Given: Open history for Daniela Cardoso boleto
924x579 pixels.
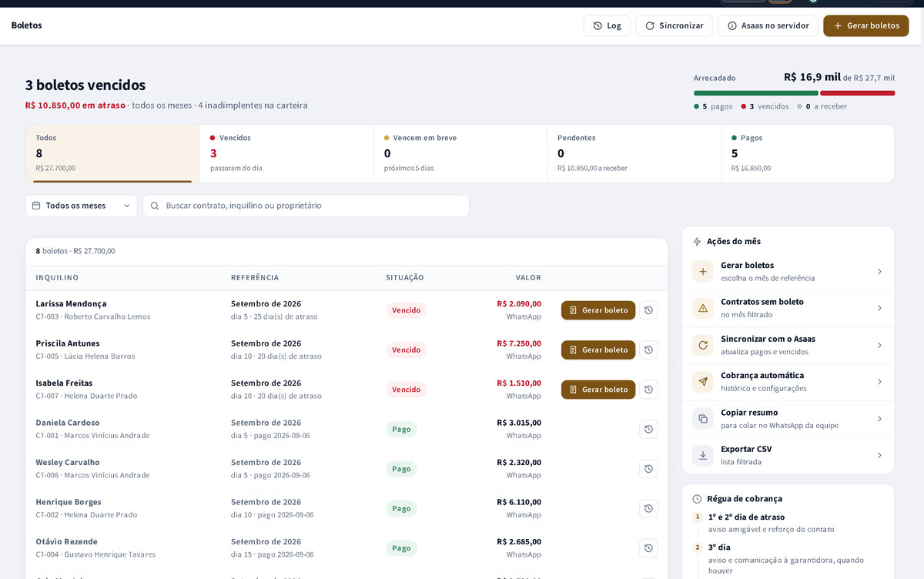Looking at the screenshot, I should point(648,429).
